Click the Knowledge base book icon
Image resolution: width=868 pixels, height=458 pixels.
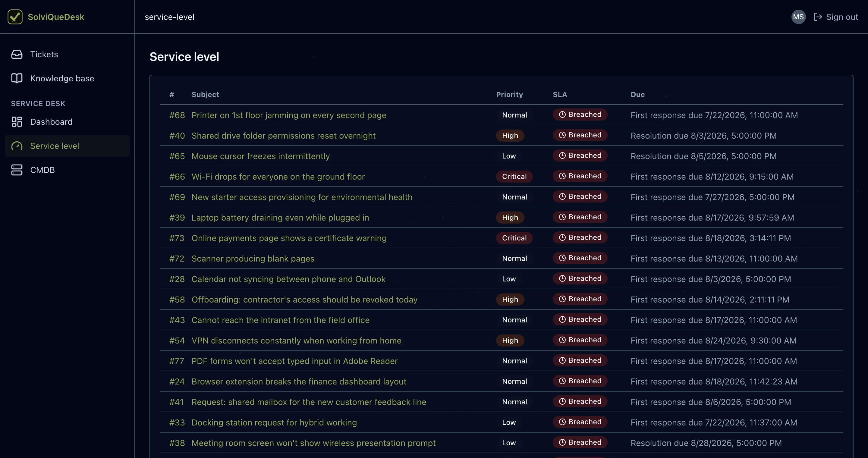click(17, 78)
